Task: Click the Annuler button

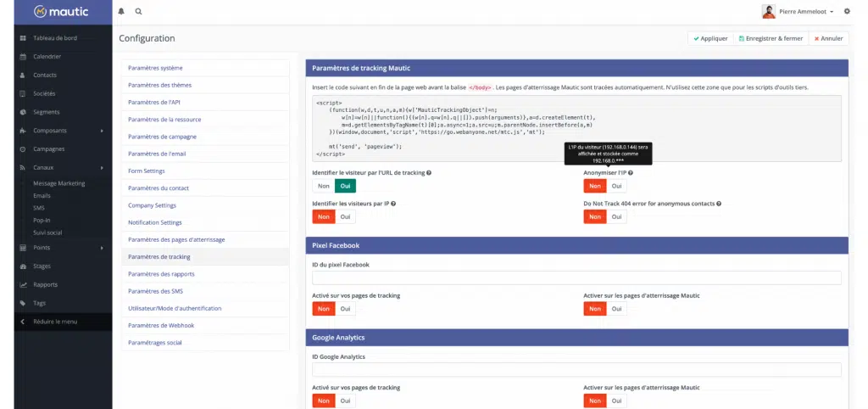Action: (829, 38)
